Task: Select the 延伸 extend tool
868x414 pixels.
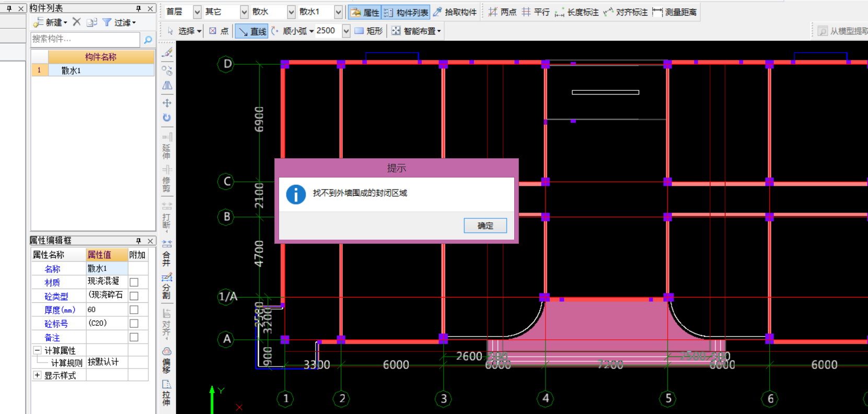Action: tap(167, 146)
